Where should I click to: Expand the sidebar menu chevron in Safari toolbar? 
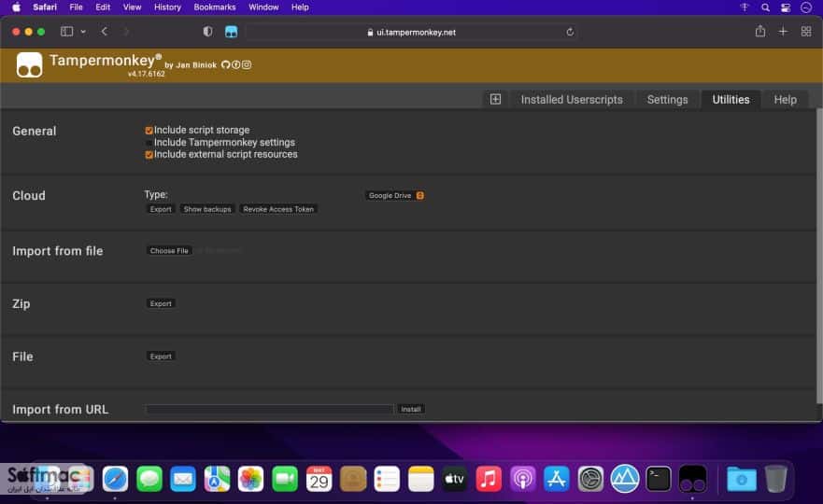[x=83, y=32]
